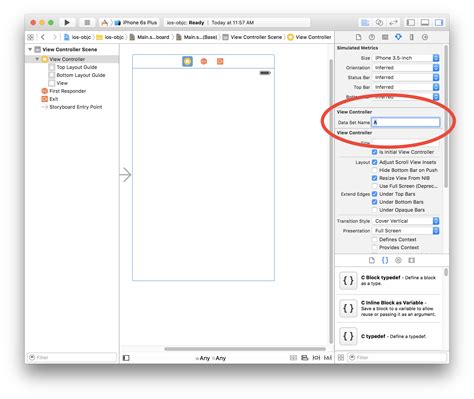This screenshot has width=474, height=399.
Task: Click the Any Any size class control
Action: pyautogui.click(x=211, y=358)
